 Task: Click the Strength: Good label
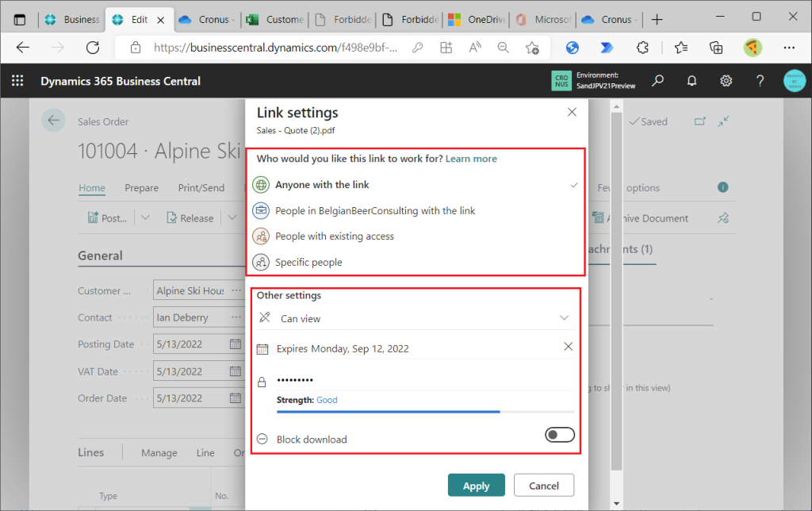pyautogui.click(x=307, y=400)
